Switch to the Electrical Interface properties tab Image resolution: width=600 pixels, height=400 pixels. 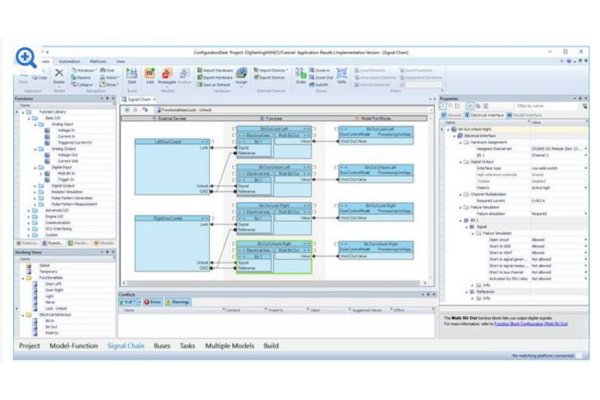(x=484, y=115)
